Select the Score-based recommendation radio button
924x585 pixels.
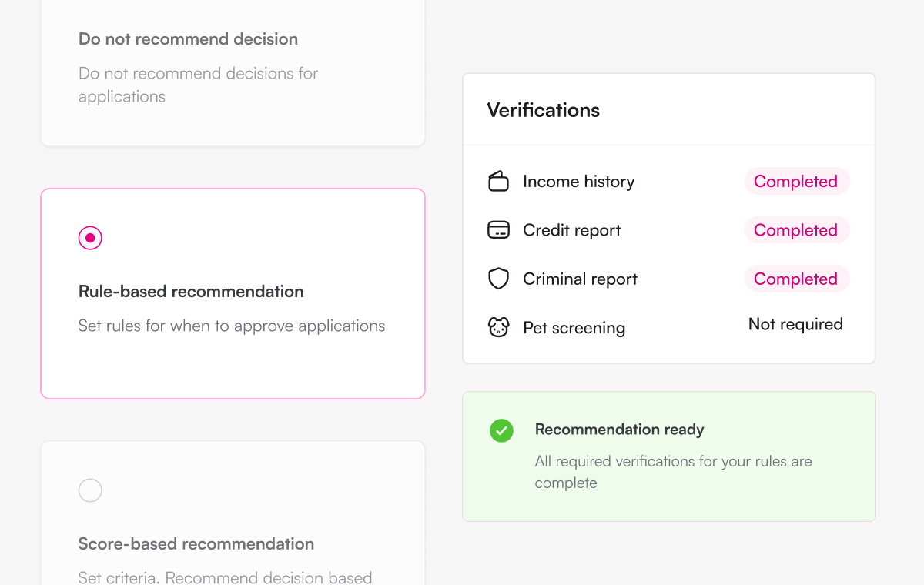coord(90,490)
